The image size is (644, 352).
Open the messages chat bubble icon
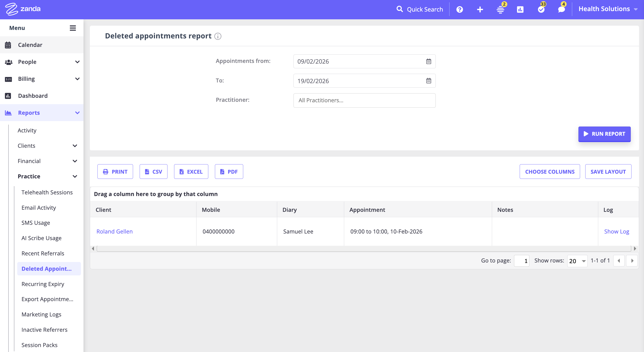tap(561, 9)
